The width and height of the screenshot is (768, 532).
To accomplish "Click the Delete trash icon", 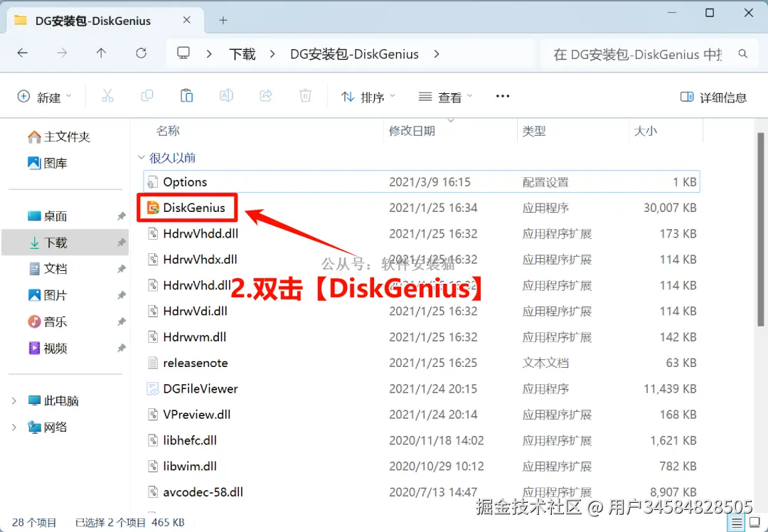I will point(305,96).
